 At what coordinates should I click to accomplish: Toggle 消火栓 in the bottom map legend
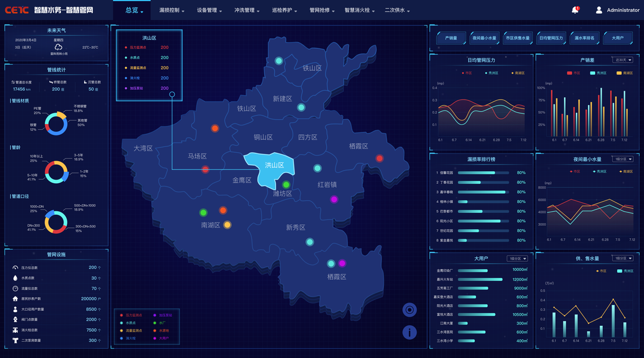coord(128,338)
